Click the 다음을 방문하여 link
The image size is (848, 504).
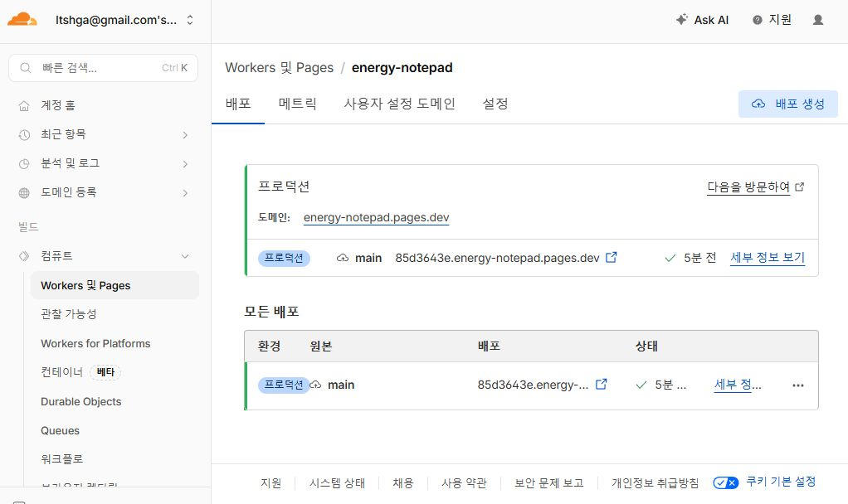tap(748, 187)
